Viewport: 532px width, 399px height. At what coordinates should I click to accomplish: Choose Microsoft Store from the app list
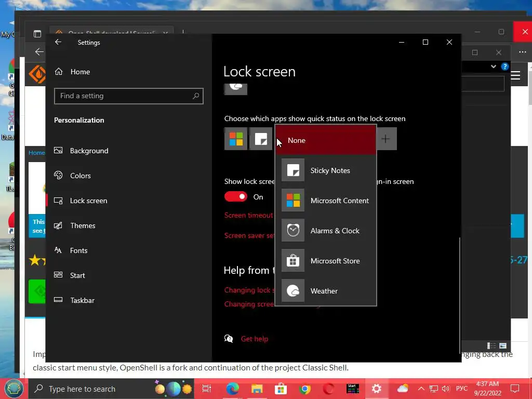(326, 261)
